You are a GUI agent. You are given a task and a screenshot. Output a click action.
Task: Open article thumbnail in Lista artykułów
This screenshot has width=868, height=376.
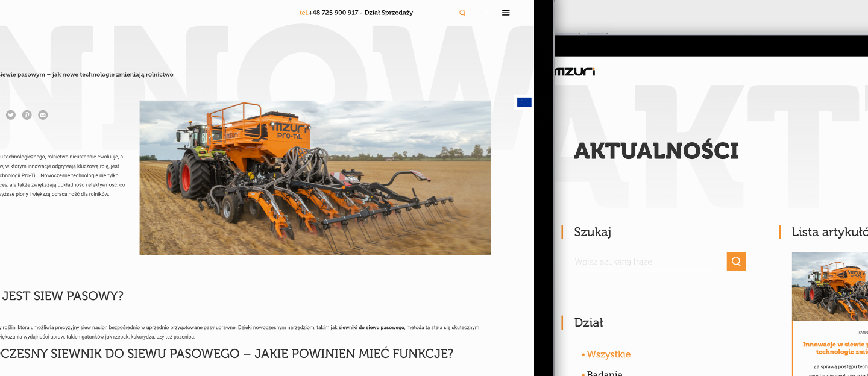coord(830,287)
